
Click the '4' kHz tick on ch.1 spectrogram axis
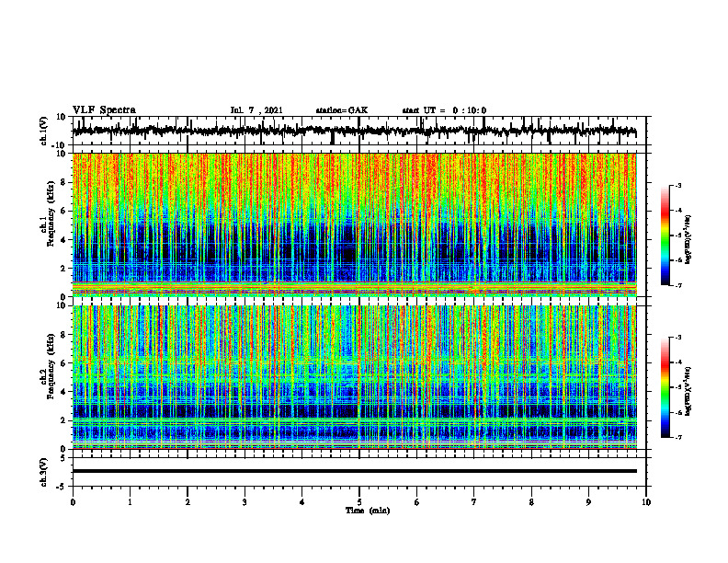[x=63, y=240]
